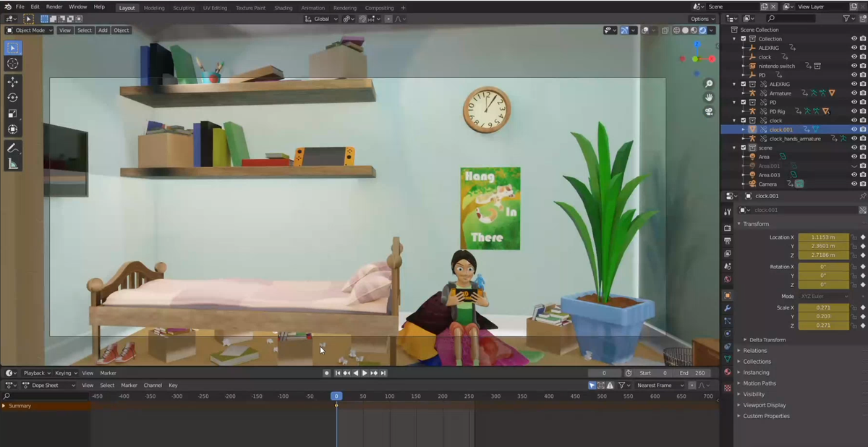
Task: Toggle auto keying record button
Action: click(x=327, y=373)
